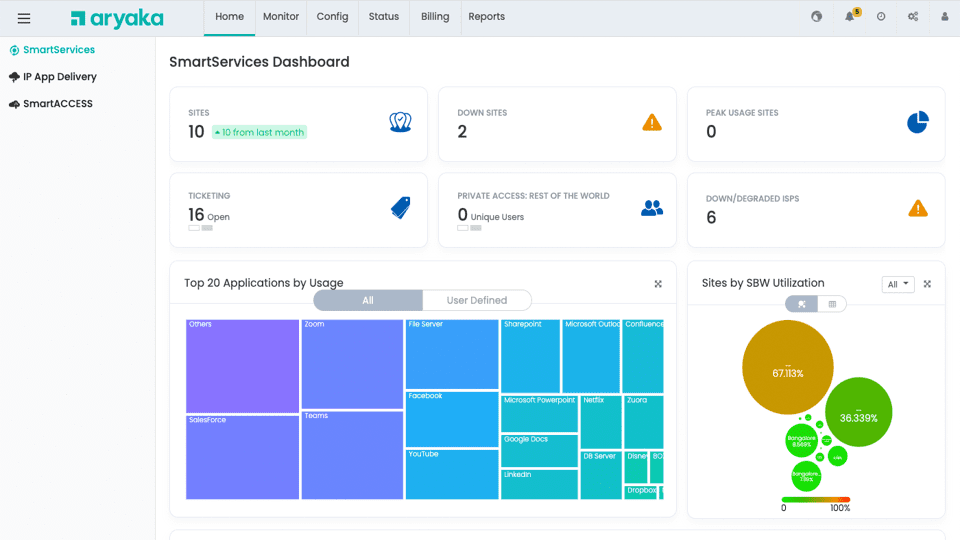
Task: Click the SalesForce treemap tile
Action: [242, 457]
